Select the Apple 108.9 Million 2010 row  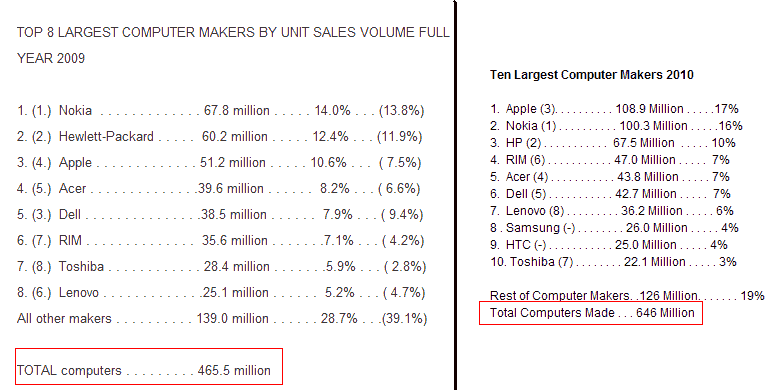[614, 108]
